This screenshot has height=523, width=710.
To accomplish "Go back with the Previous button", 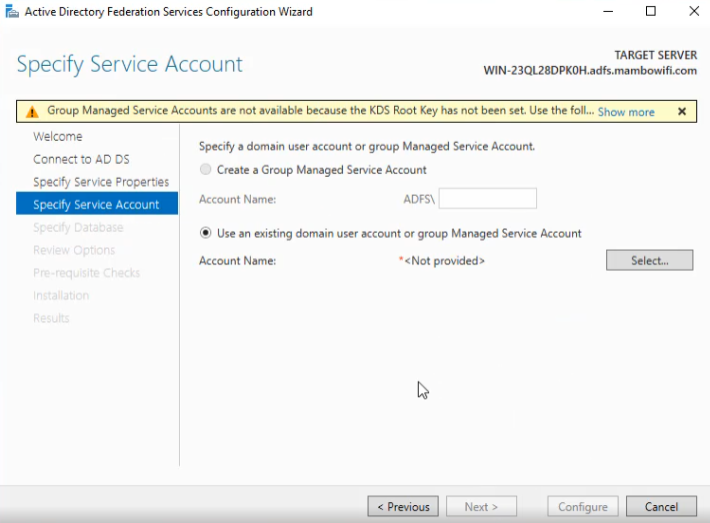I will [403, 507].
